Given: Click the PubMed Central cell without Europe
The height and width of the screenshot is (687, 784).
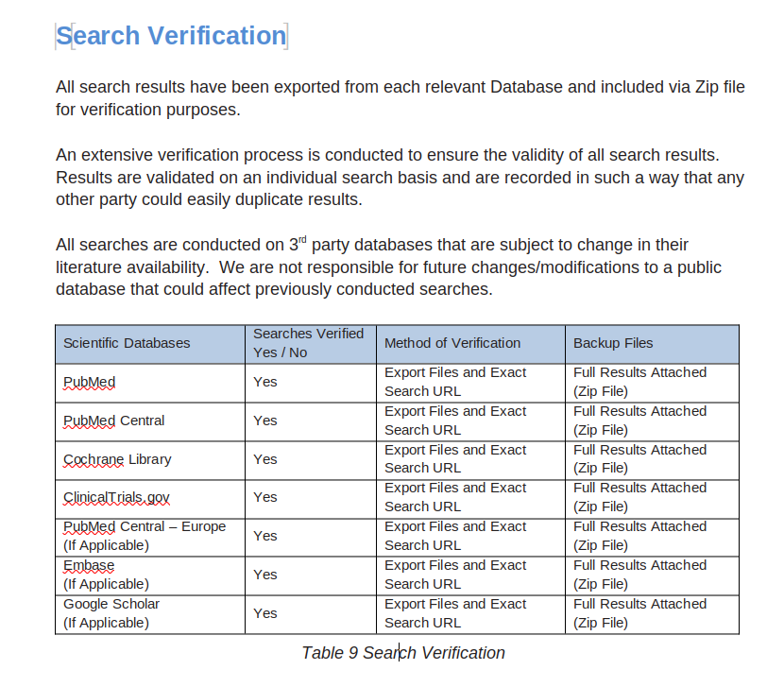Looking at the screenshot, I should [x=114, y=421].
